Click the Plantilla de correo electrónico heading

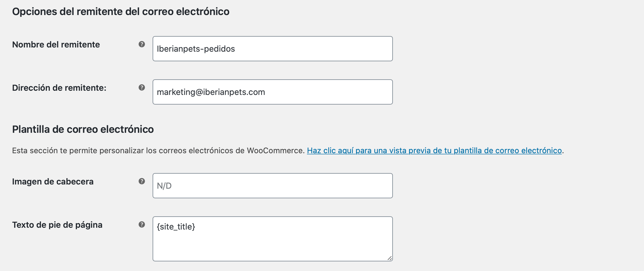[x=83, y=129]
